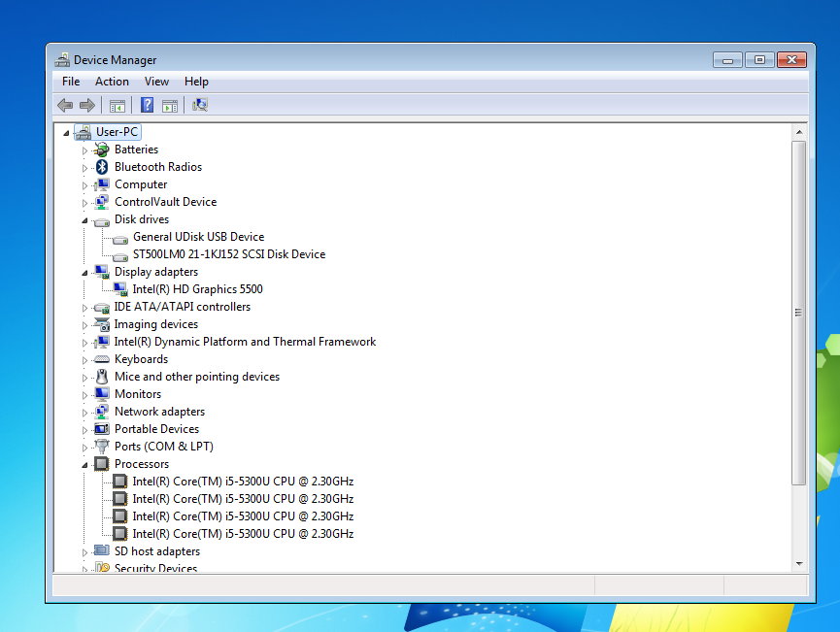Open the Action menu
840x632 pixels.
[x=112, y=82]
